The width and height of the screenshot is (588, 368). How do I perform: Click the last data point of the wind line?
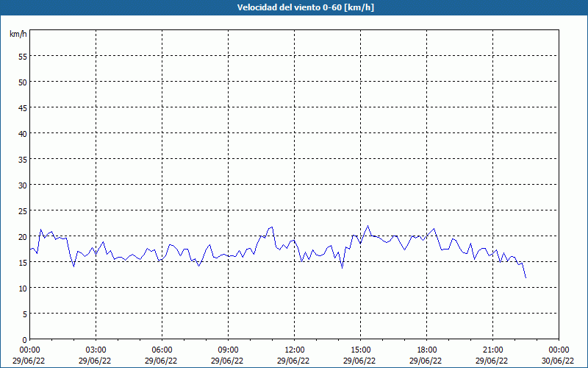[526, 277]
